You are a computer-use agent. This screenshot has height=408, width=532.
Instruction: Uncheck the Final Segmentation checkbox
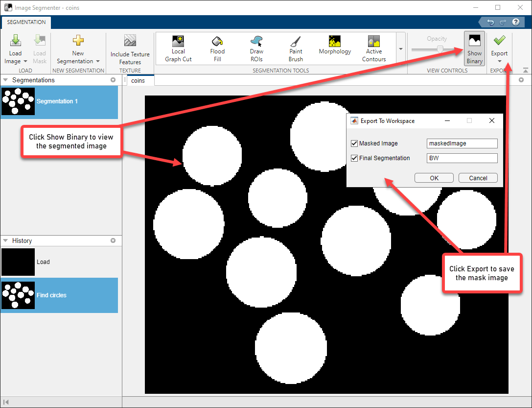point(354,158)
